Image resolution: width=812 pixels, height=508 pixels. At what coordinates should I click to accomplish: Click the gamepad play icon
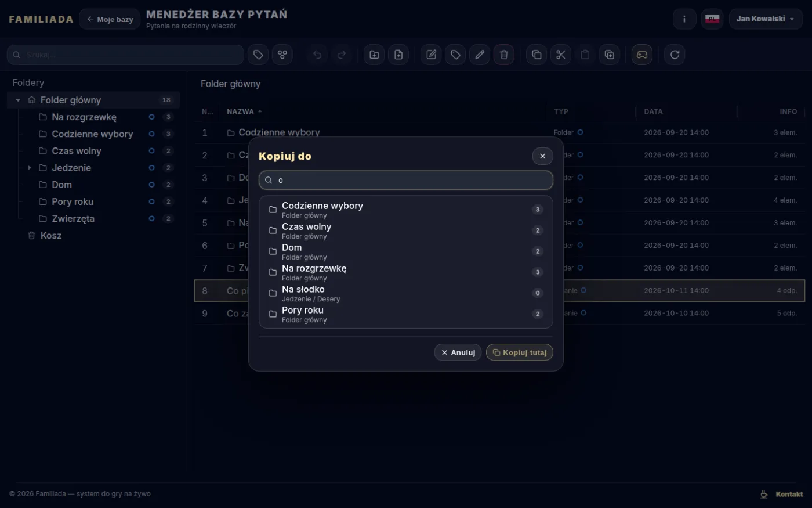[x=642, y=55]
